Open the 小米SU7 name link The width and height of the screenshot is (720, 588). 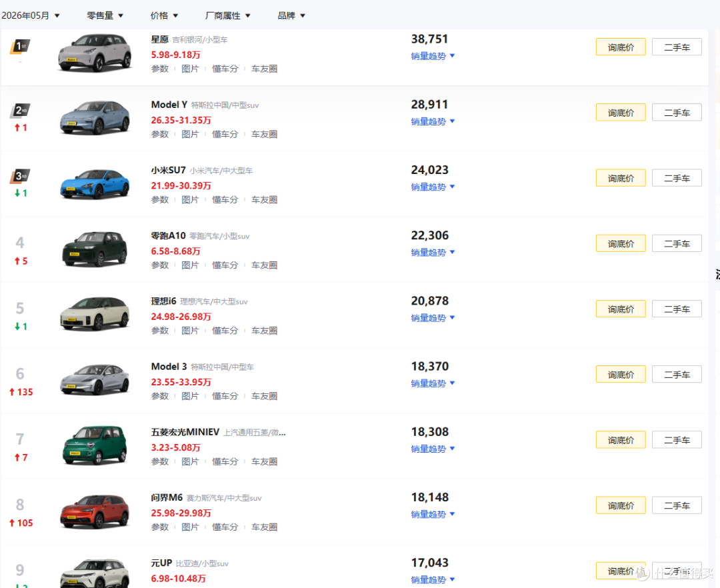point(168,170)
